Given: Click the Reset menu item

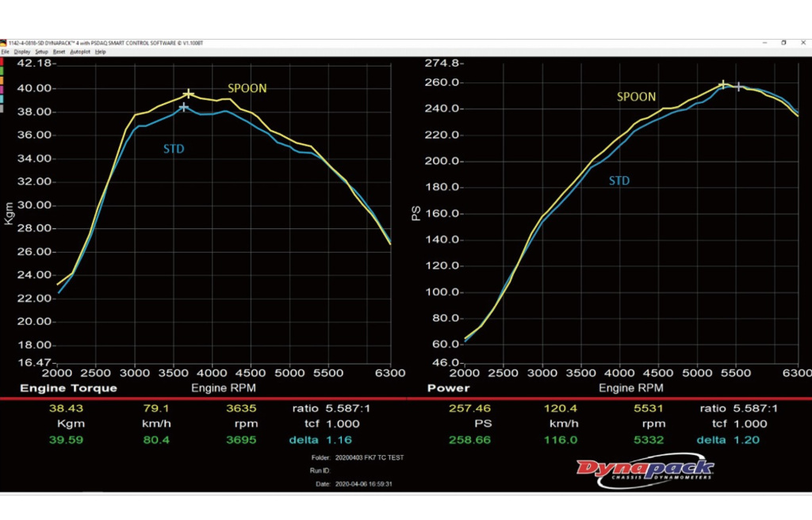Looking at the screenshot, I should point(59,52).
